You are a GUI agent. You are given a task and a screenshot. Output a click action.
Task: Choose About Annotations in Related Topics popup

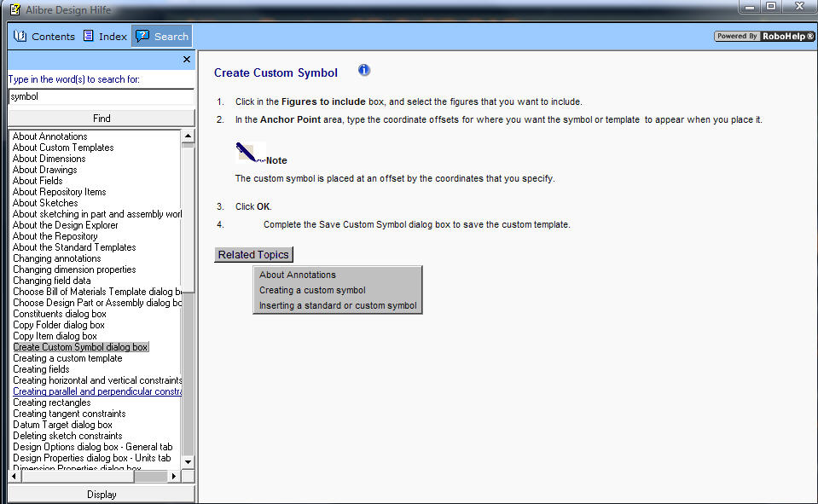pos(298,275)
